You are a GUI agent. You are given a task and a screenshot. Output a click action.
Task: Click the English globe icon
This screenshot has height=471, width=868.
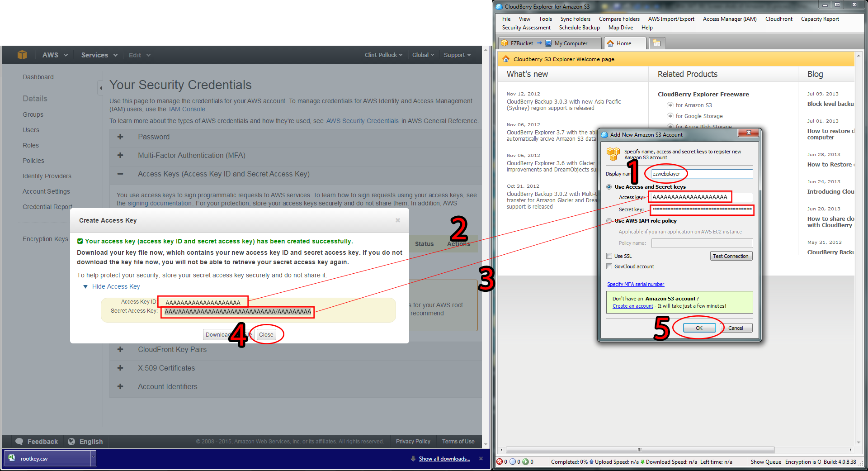point(71,442)
